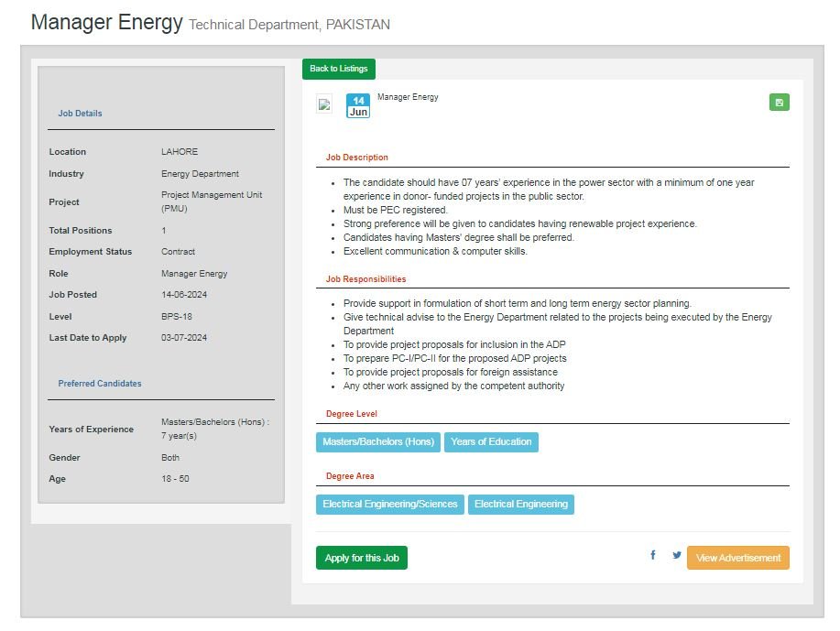The image size is (840, 631).
Task: Select Masters/Bachelors (Hons) degree tag
Action: point(378,442)
